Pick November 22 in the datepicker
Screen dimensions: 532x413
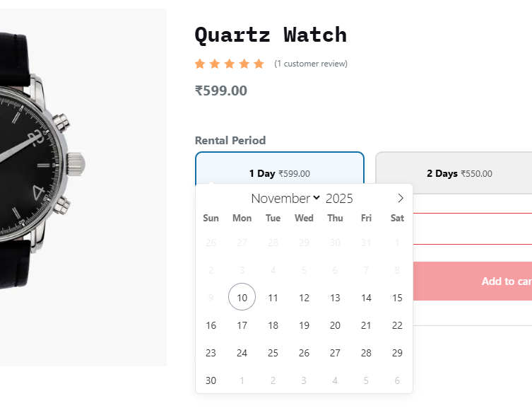tap(397, 325)
